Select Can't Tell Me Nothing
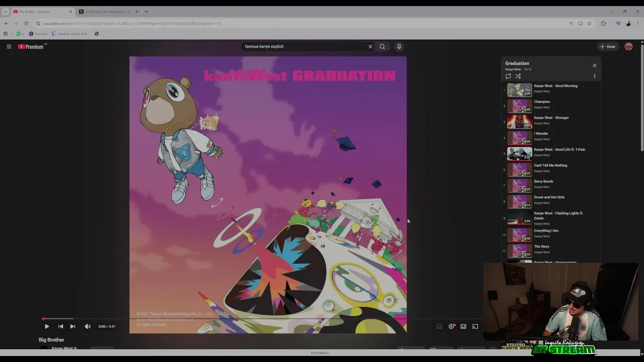This screenshot has width=644, height=362. click(551, 169)
